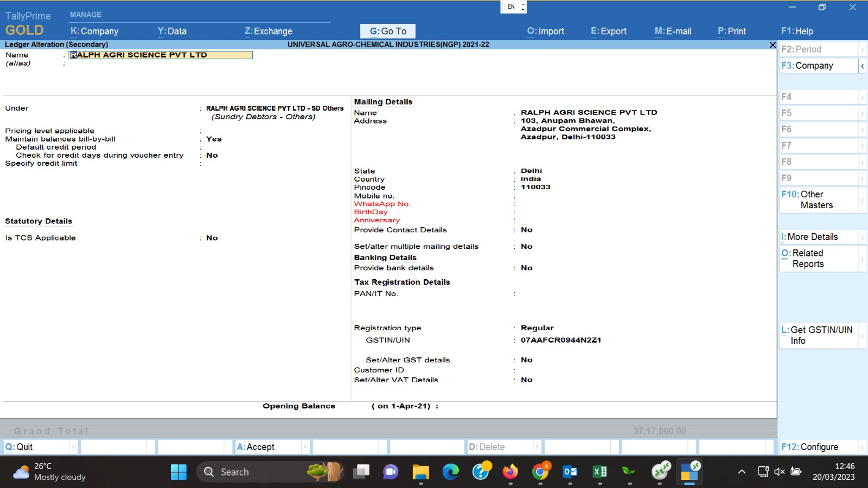Show hidden system tray icons
This screenshot has width=868, height=488.
(742, 472)
